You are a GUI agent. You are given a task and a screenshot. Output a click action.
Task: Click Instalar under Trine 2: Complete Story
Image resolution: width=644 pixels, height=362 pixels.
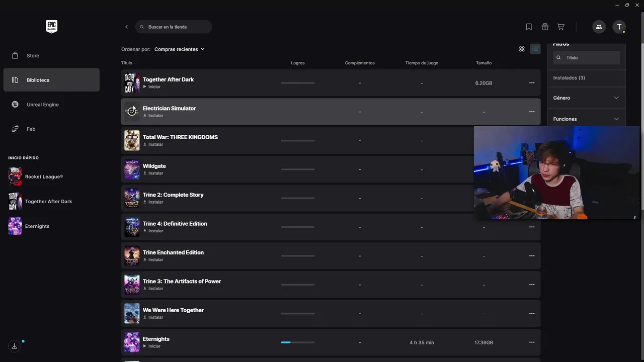153,202
